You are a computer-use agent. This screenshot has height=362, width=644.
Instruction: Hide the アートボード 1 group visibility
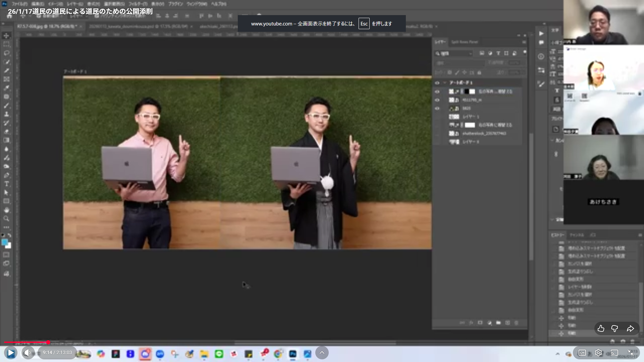[x=437, y=83]
